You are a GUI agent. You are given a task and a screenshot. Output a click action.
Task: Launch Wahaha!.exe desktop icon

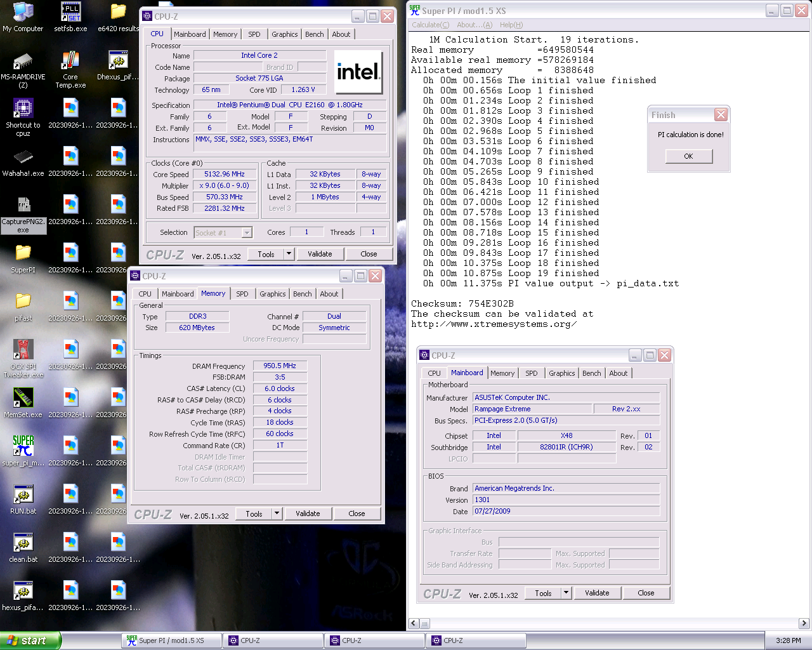point(23,162)
